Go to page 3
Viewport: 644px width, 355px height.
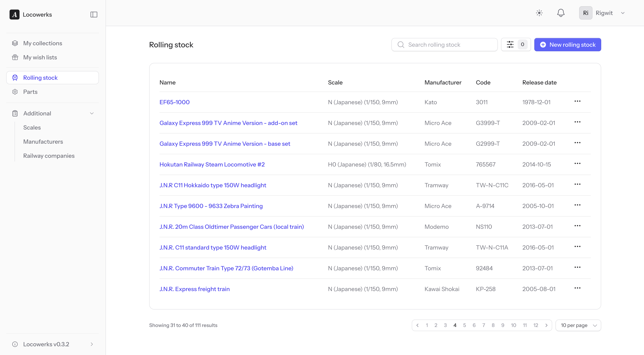pos(445,325)
